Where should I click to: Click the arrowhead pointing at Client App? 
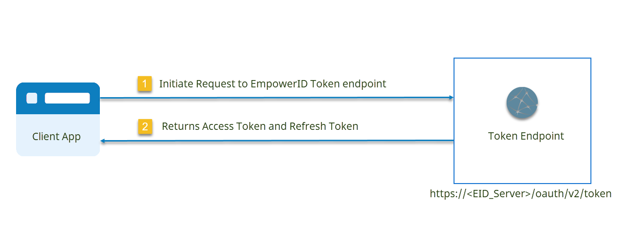(103, 141)
